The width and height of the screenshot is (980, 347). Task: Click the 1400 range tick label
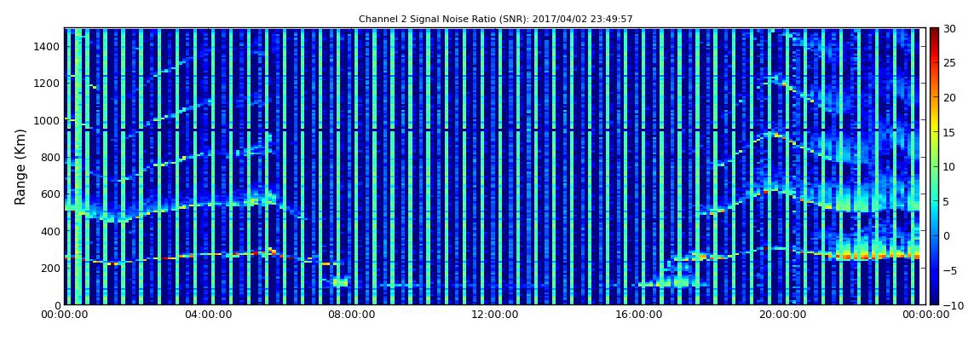[x=48, y=46]
